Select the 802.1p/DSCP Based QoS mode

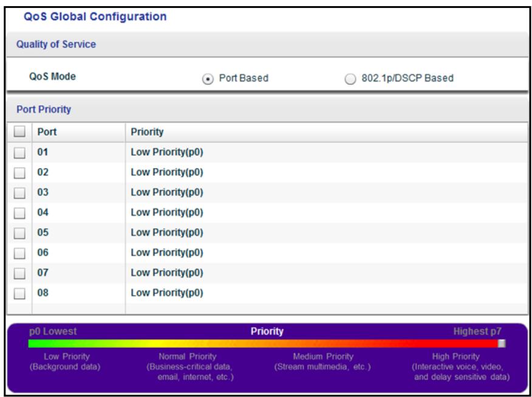[x=350, y=80]
